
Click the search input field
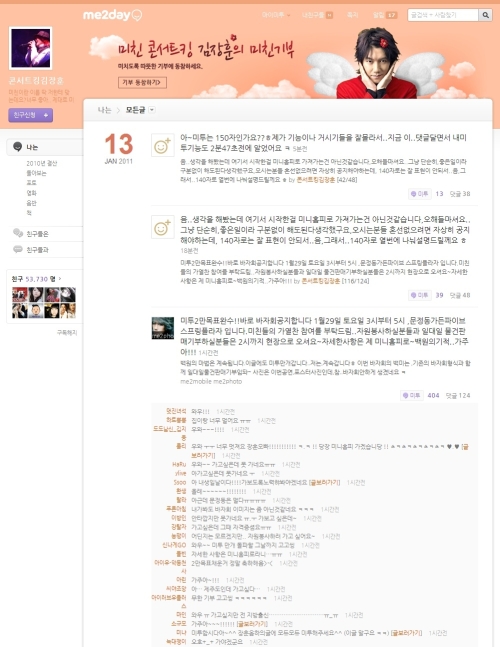tap(443, 15)
